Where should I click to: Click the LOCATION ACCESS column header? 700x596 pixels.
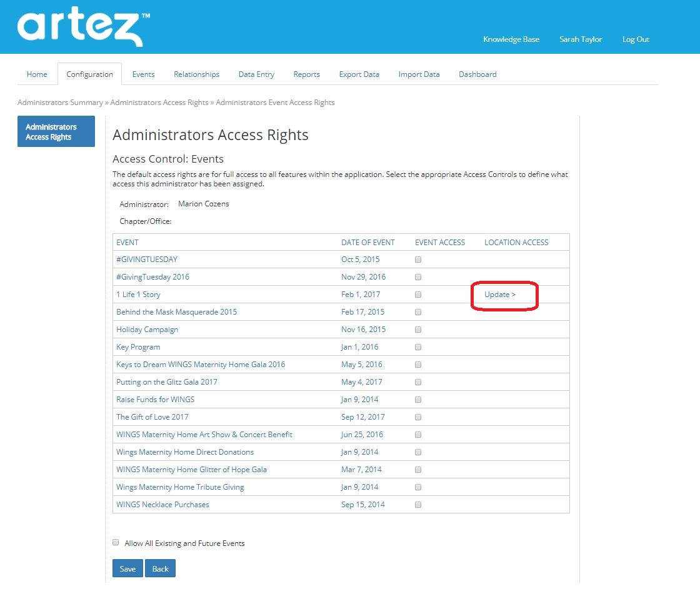(x=516, y=243)
